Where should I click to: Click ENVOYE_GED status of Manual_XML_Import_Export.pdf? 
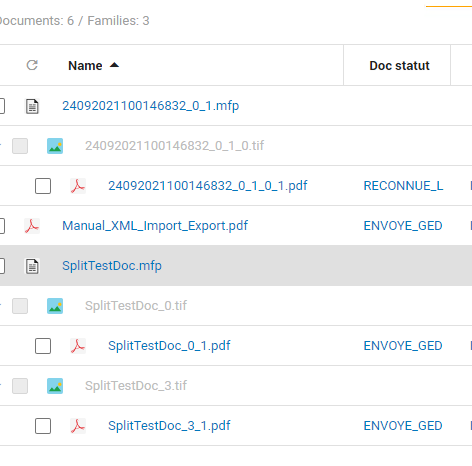click(x=403, y=226)
